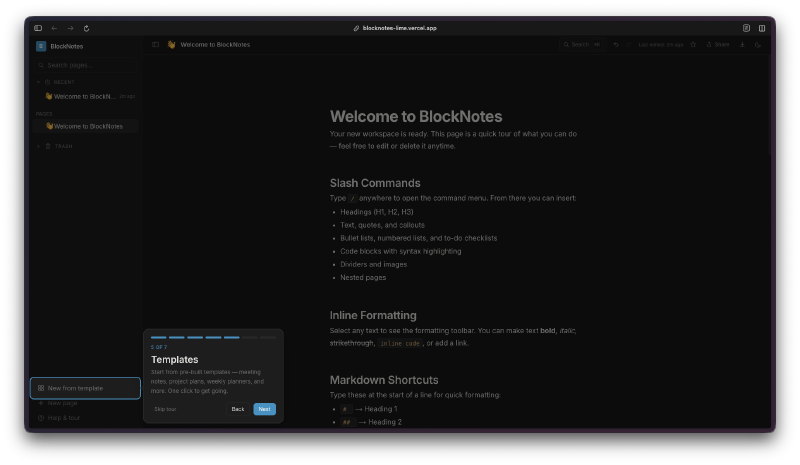Image resolution: width=800 pixels, height=465 pixels.
Task: Click the Nested pages bullet
Action: click(x=363, y=278)
